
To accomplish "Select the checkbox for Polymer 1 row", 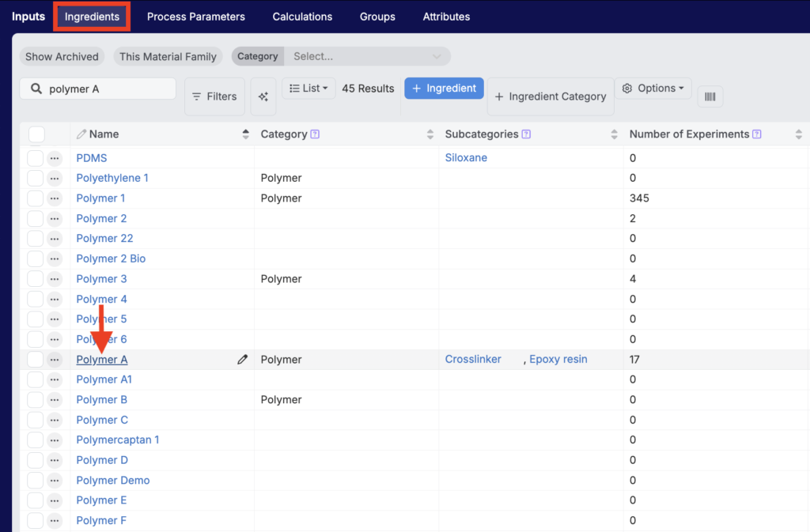I will pos(35,198).
